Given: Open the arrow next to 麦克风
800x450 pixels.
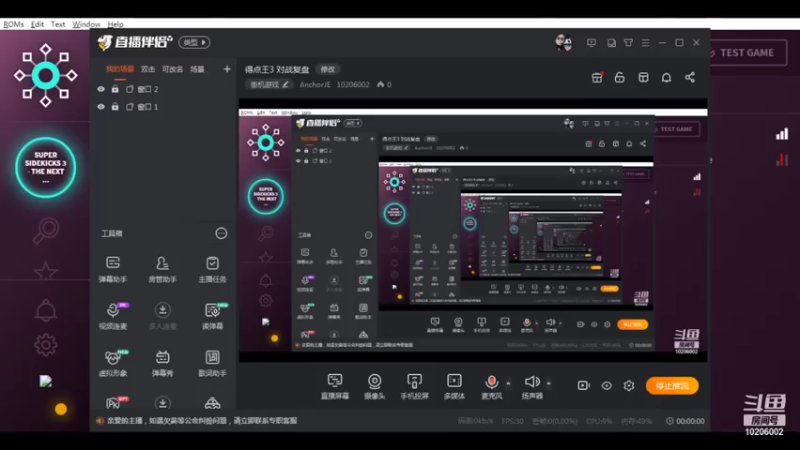Looking at the screenshot, I should (x=508, y=383).
